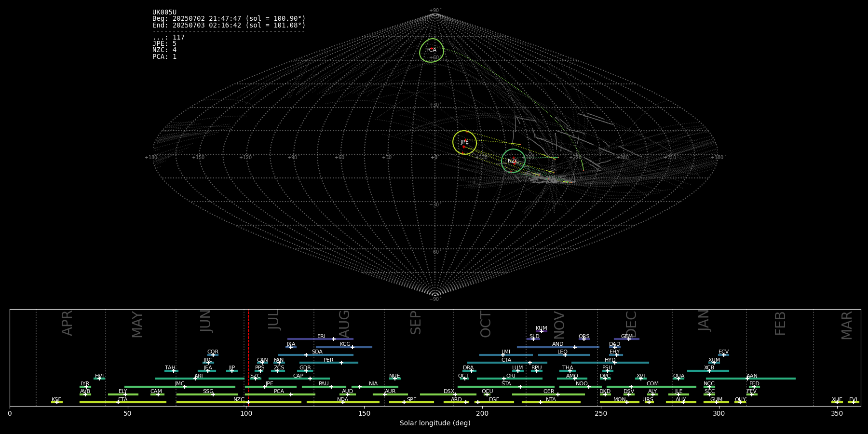
Task: Click the AUG month label
Action: pyautogui.click(x=344, y=324)
